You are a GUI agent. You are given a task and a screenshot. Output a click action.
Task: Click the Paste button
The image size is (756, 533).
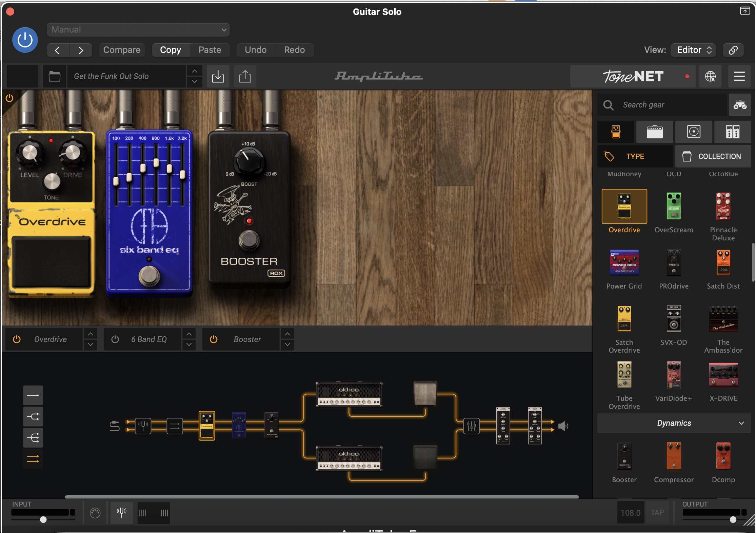tap(210, 50)
